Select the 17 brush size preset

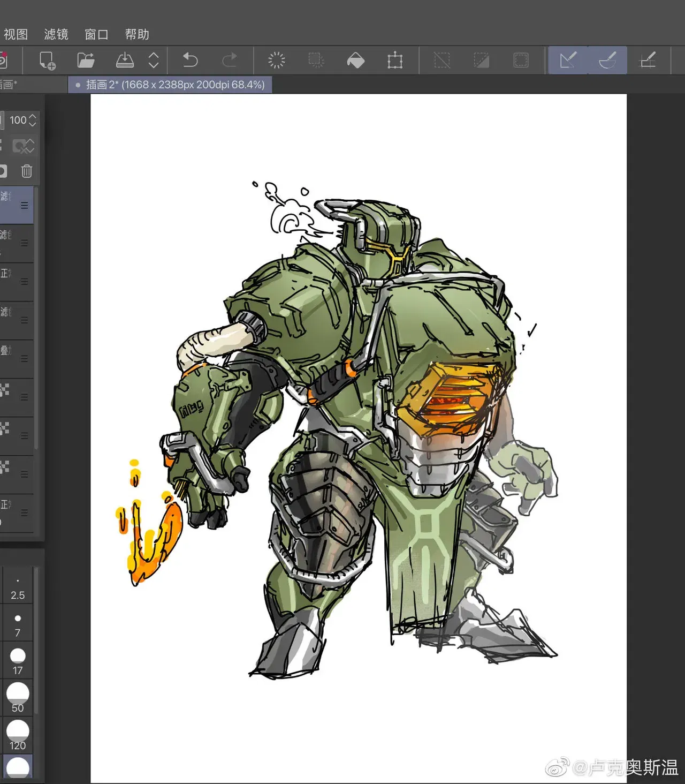coord(18,661)
